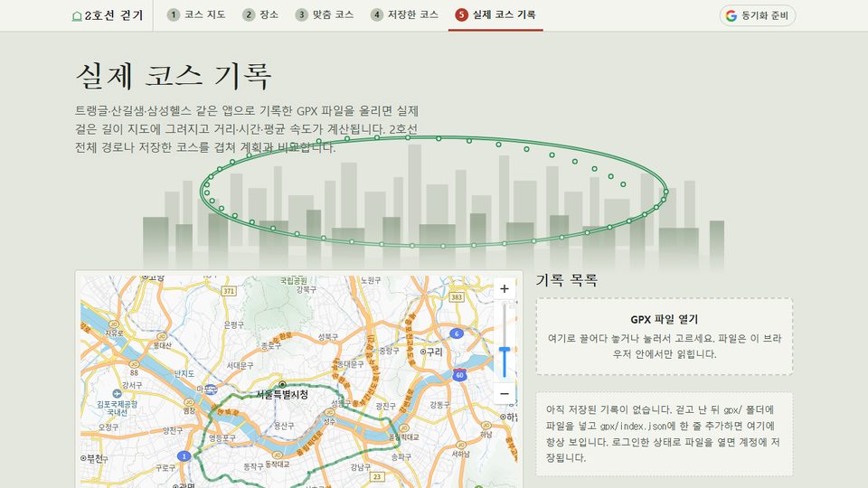Screen dimensions: 868x488
Task: Switch to the 코스 지도 tab
Action: (x=196, y=15)
